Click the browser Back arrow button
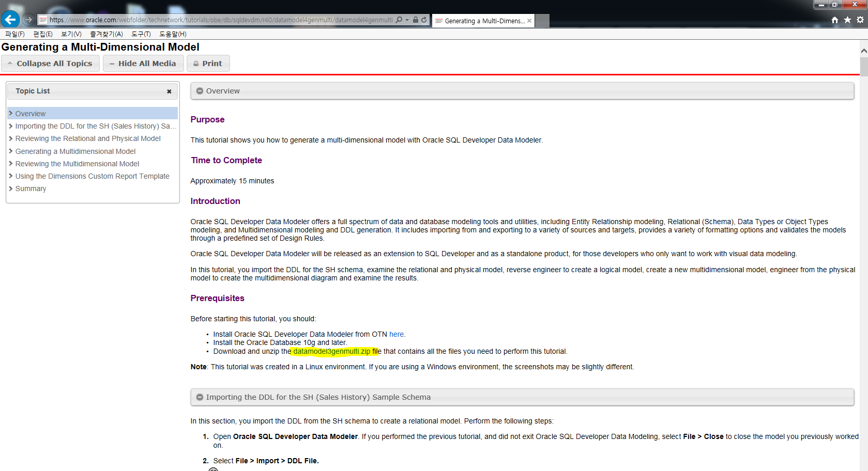 coord(10,20)
